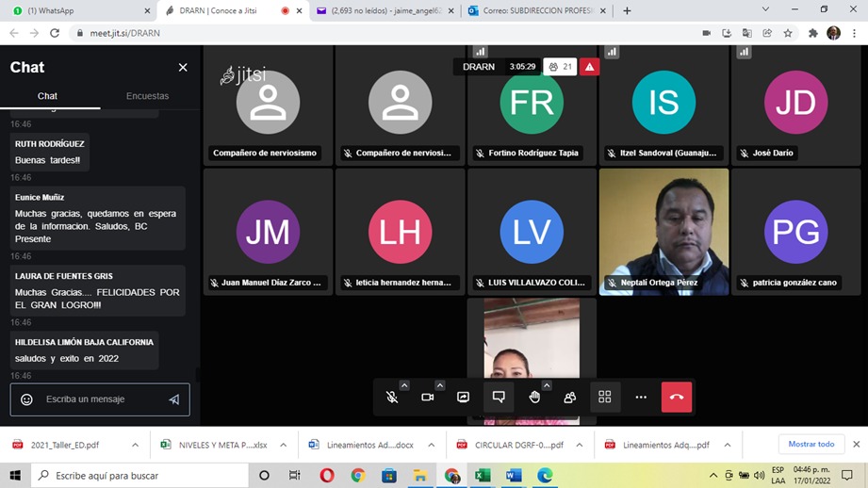Click connection indicator above Fortino Rodríguez

[x=480, y=52]
